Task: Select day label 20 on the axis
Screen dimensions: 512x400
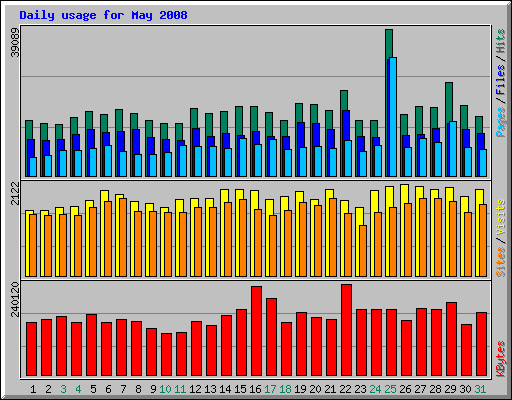Action: [315, 389]
